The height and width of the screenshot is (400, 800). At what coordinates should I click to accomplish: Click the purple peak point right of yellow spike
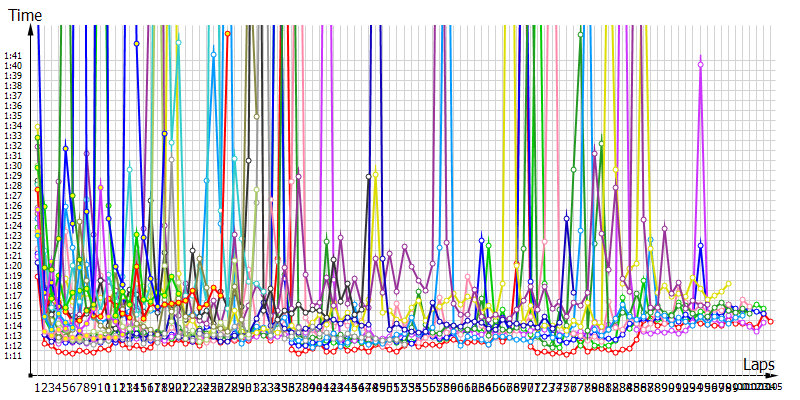coord(664,228)
